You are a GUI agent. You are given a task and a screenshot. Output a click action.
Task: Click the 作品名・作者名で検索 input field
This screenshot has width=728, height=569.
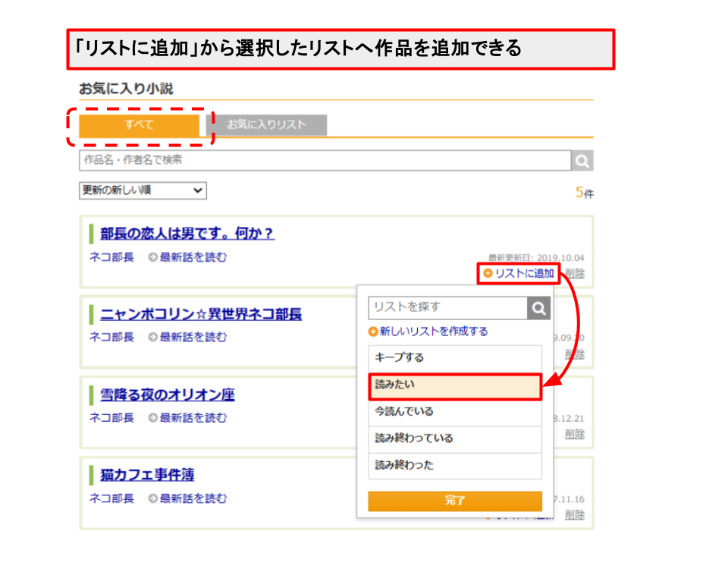pos(303,160)
